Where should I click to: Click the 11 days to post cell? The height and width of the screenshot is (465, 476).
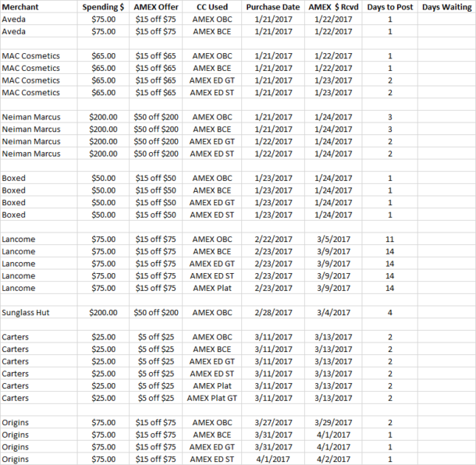click(x=389, y=239)
